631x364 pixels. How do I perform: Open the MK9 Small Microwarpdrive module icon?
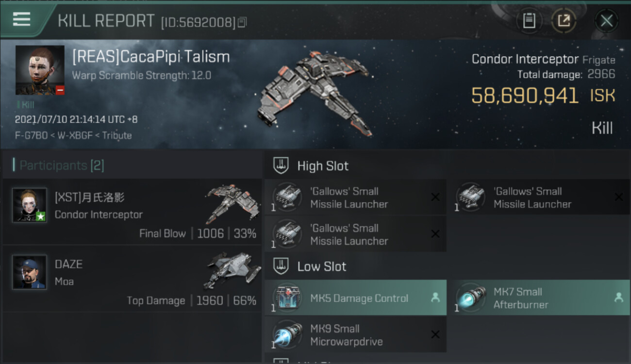click(x=287, y=335)
